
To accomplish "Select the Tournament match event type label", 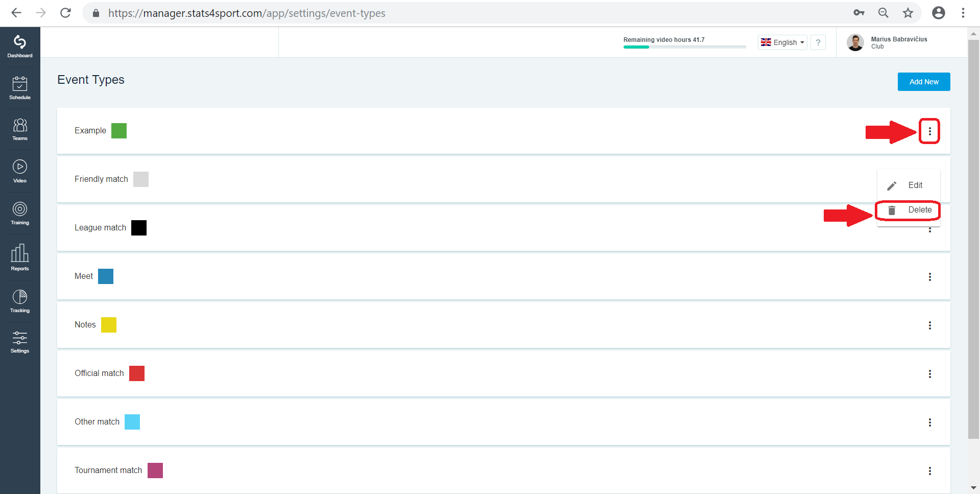I will click(108, 471).
